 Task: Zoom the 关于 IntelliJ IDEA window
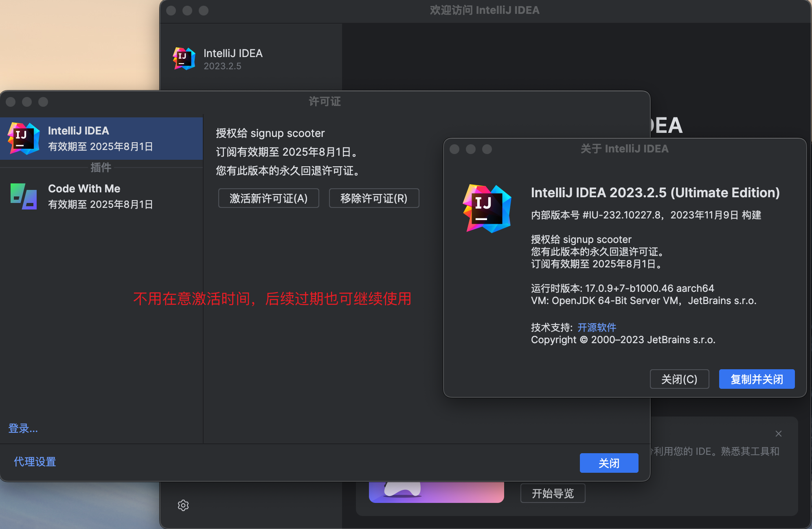click(x=487, y=149)
